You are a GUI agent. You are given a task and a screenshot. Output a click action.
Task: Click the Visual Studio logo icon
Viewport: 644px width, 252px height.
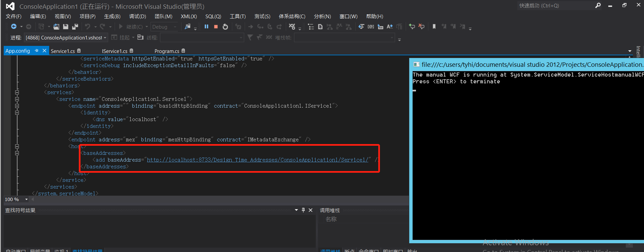click(x=10, y=6)
